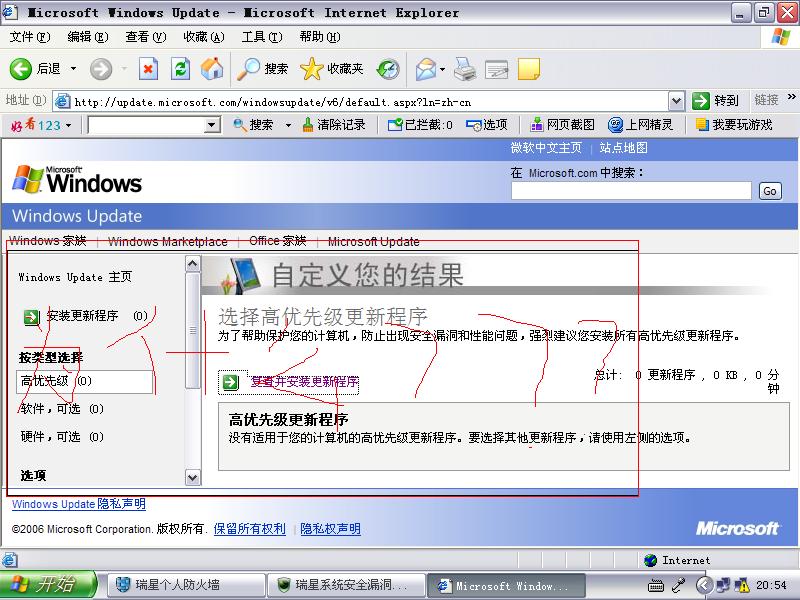Open the 文件(F) menu
Viewport: 800px width, 600px height.
point(30,37)
